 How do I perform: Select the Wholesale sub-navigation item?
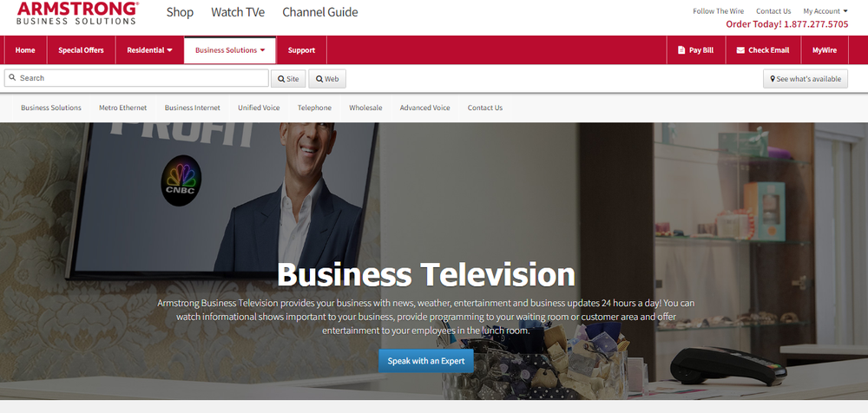pyautogui.click(x=365, y=108)
